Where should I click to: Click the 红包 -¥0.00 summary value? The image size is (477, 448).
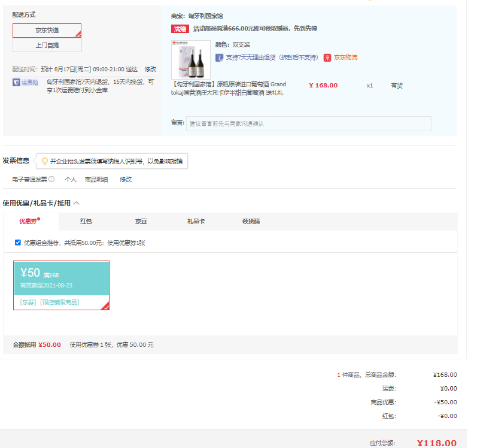click(x=447, y=416)
